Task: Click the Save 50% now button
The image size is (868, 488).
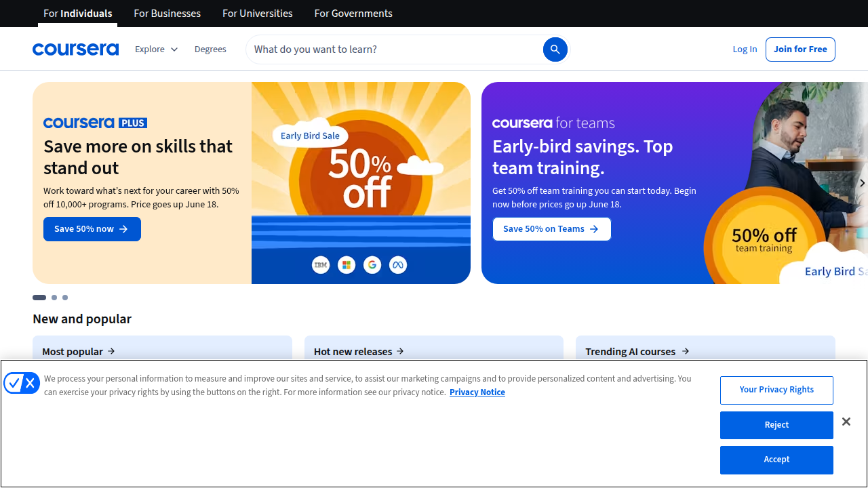Action: (x=92, y=229)
